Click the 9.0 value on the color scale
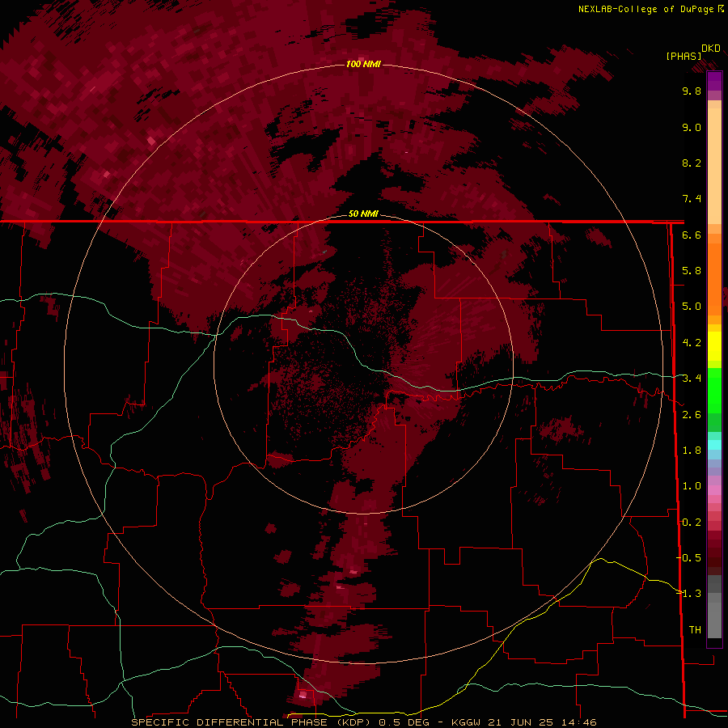The height and width of the screenshot is (728, 728). (x=692, y=127)
